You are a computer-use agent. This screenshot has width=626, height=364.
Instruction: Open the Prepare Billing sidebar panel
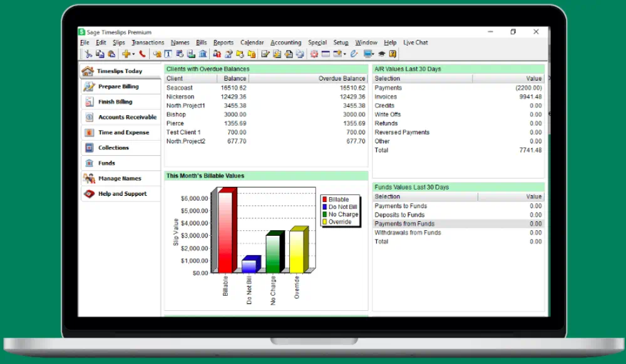coord(120,86)
